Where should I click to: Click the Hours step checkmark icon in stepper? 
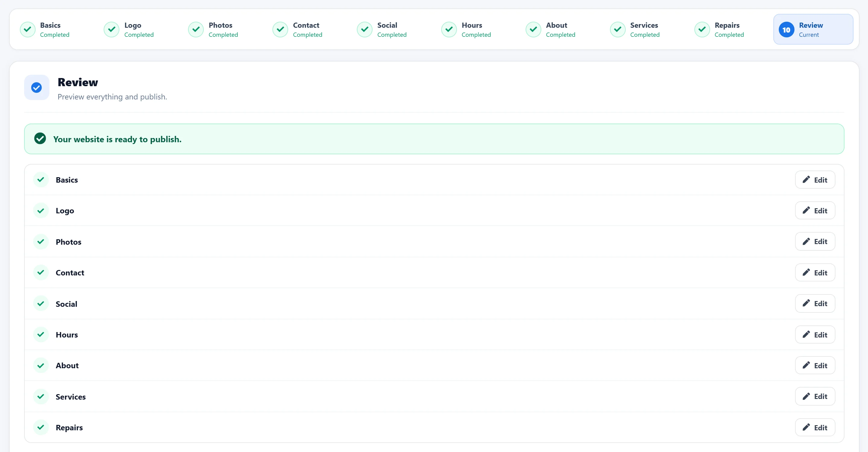(x=449, y=30)
